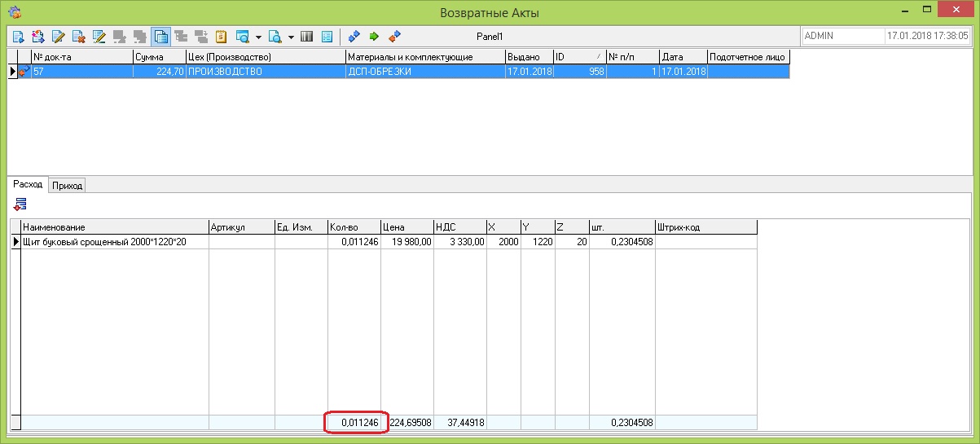
Task: Open dropdown arrow next to the search window icon
Action: pyautogui.click(x=258, y=37)
